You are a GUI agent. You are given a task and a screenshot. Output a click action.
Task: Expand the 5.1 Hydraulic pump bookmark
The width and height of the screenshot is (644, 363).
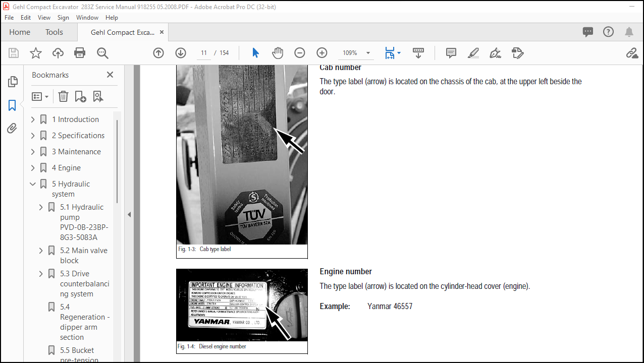(41, 207)
